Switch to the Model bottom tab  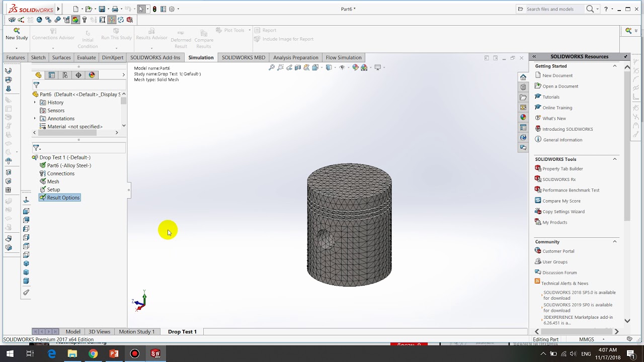click(x=73, y=332)
